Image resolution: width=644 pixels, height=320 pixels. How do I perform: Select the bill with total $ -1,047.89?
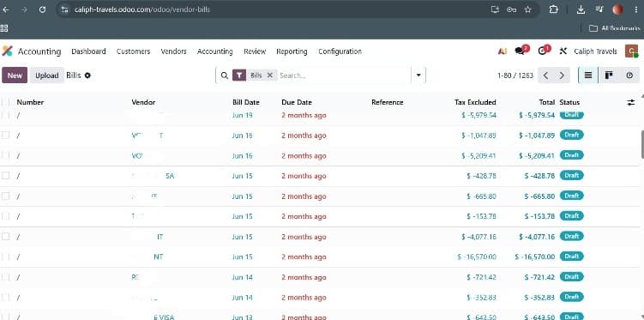click(x=5, y=136)
